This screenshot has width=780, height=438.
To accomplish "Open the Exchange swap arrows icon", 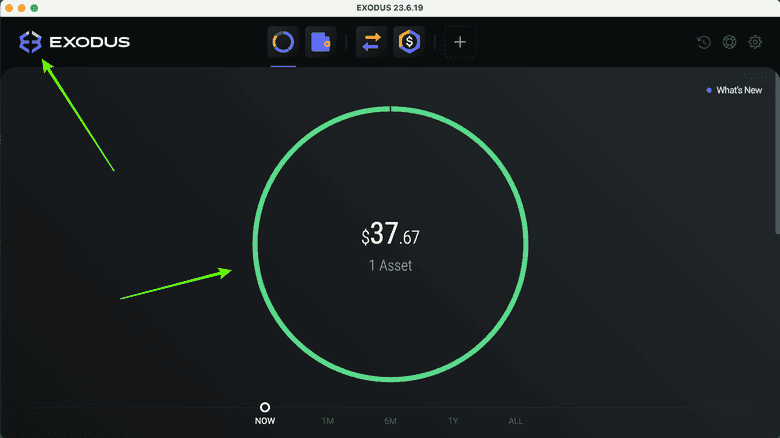I will (372, 42).
